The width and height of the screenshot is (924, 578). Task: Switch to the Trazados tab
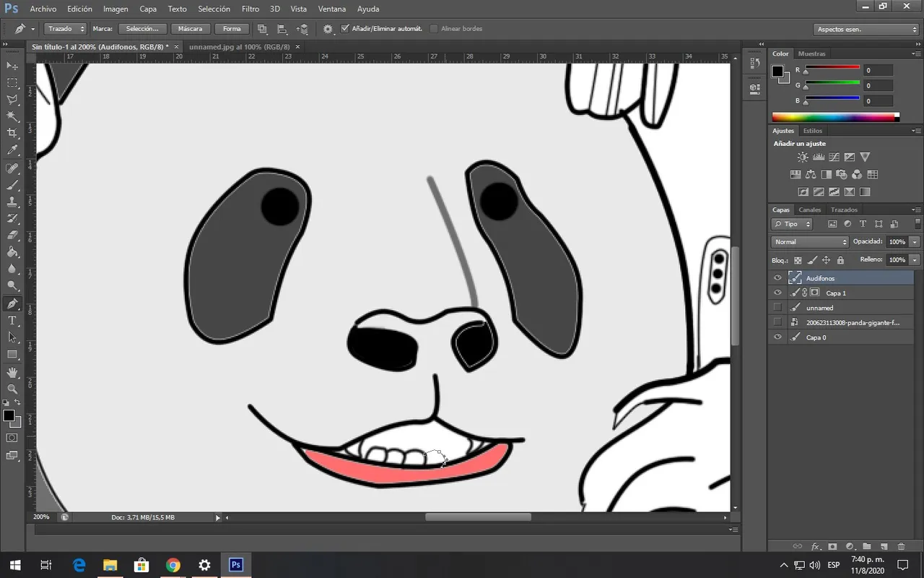tap(844, 210)
